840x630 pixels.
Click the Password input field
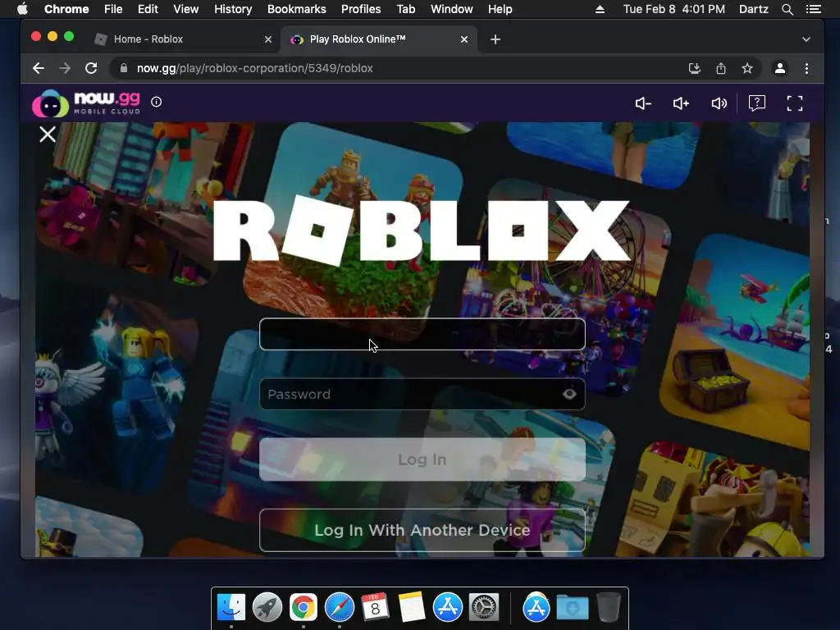(422, 395)
